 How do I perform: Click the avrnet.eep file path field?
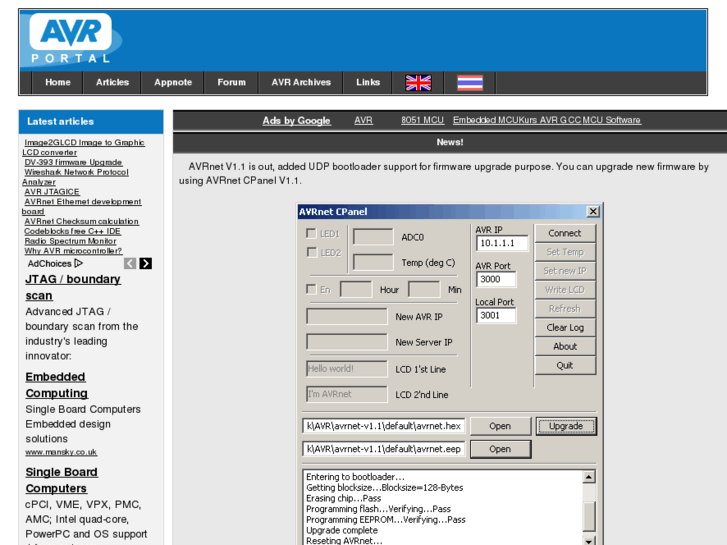[x=383, y=449]
